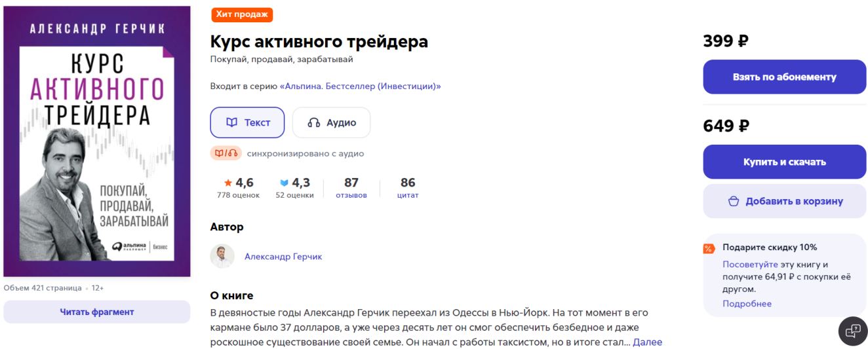Click the orange percent discount icon
This screenshot has width=868, height=349.
tap(709, 248)
